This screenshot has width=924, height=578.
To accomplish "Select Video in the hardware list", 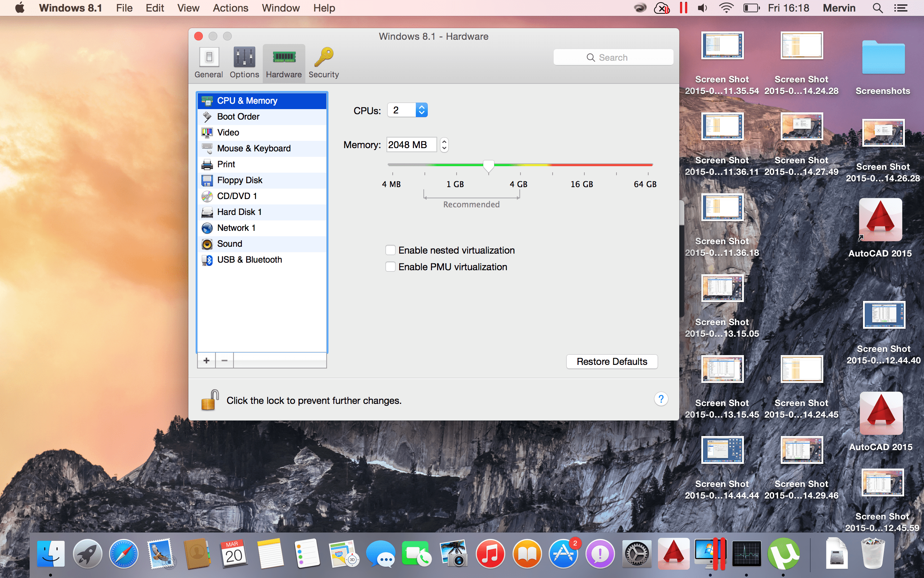I will 262,132.
